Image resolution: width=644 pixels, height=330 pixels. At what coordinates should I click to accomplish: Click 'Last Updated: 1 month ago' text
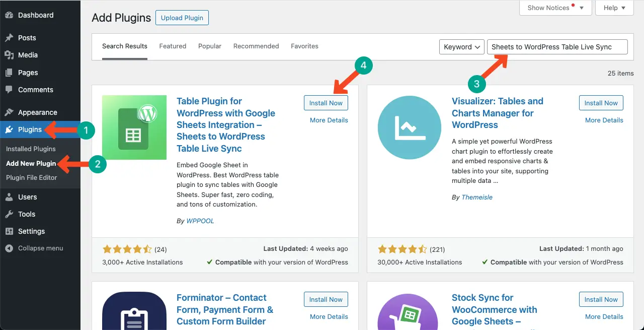(x=581, y=249)
